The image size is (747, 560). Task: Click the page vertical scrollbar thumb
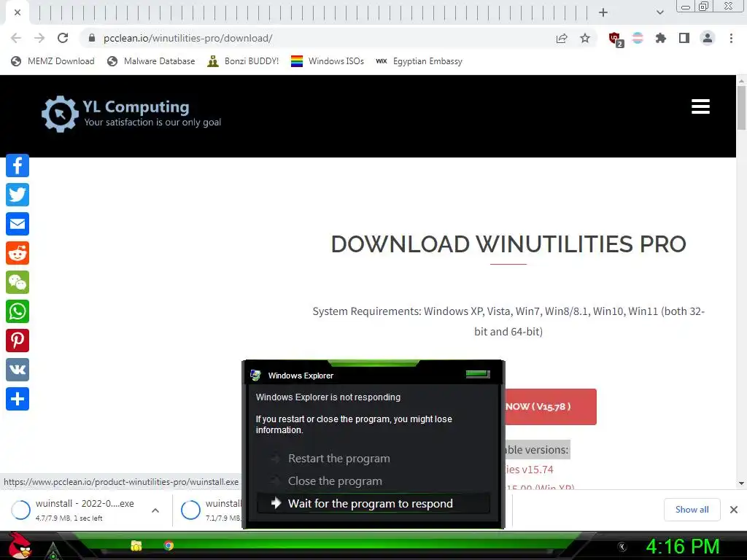[741, 108]
